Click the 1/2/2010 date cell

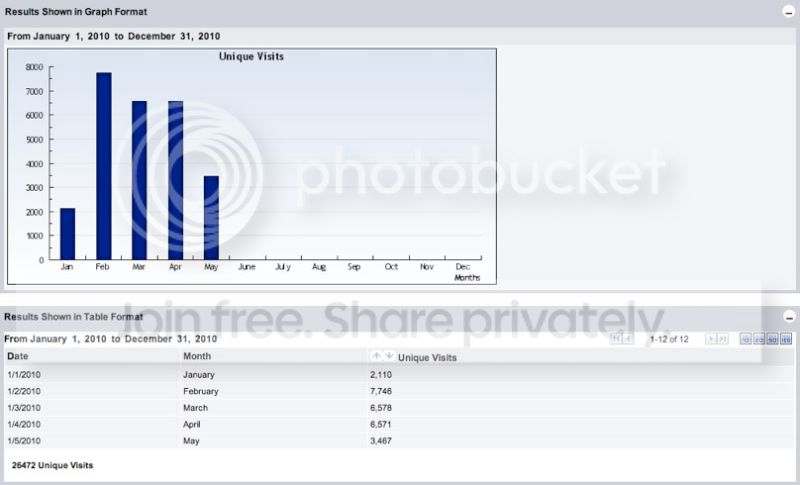[24, 391]
